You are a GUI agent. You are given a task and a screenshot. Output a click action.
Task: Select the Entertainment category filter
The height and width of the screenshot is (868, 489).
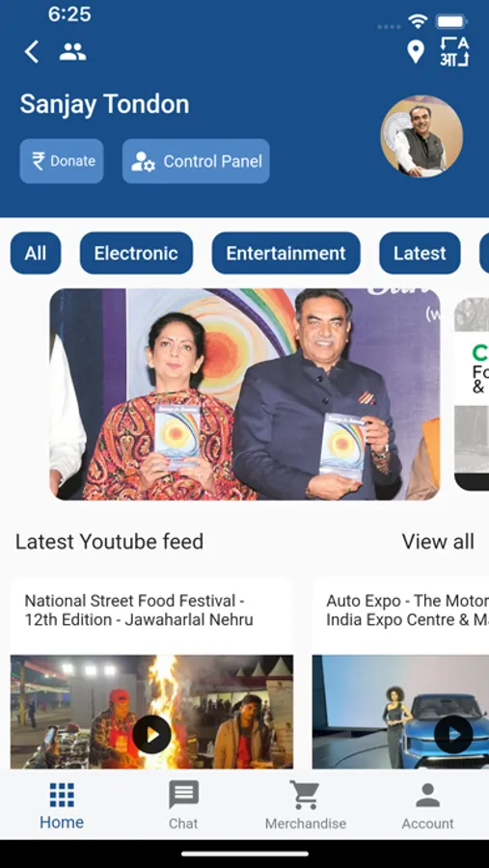point(285,253)
